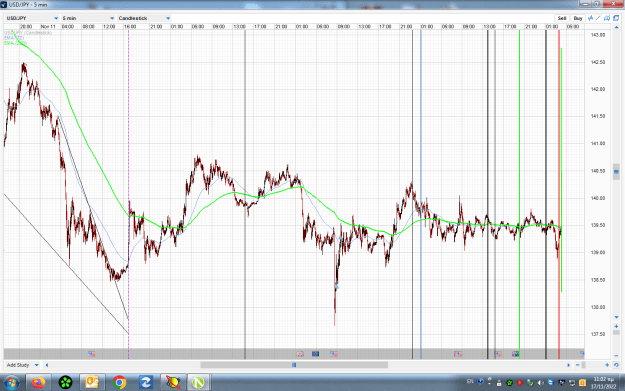Viewport: 625px width, 391px height.
Task: Click the blue EMA legend label
Action: coord(14,38)
